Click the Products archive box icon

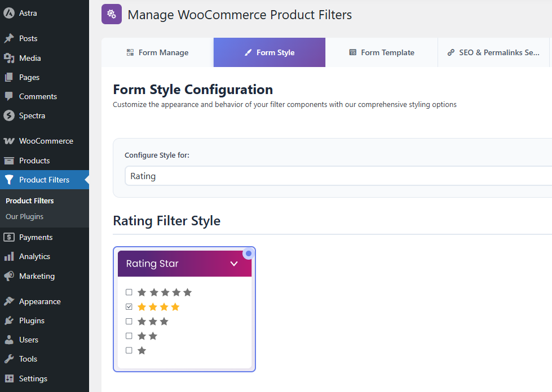pos(9,161)
